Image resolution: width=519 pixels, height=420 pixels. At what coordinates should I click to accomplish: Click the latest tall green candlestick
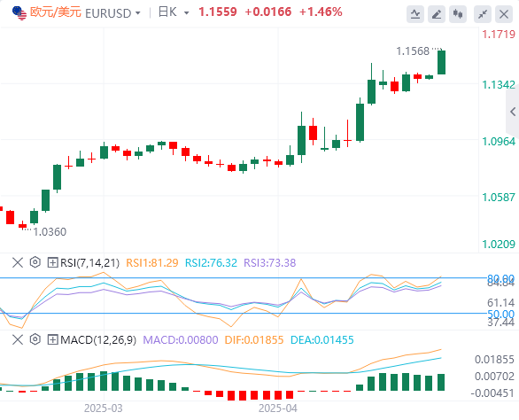[441, 62]
